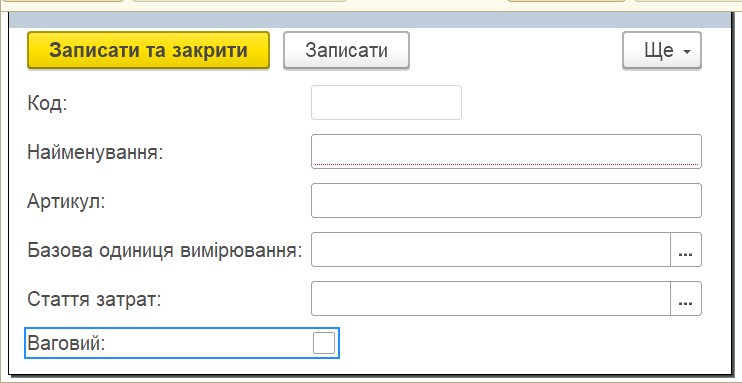Screen dimensions: 742x383
Task: Click the 'Базова одиниця вимірювання:' label
Action: click(165, 250)
